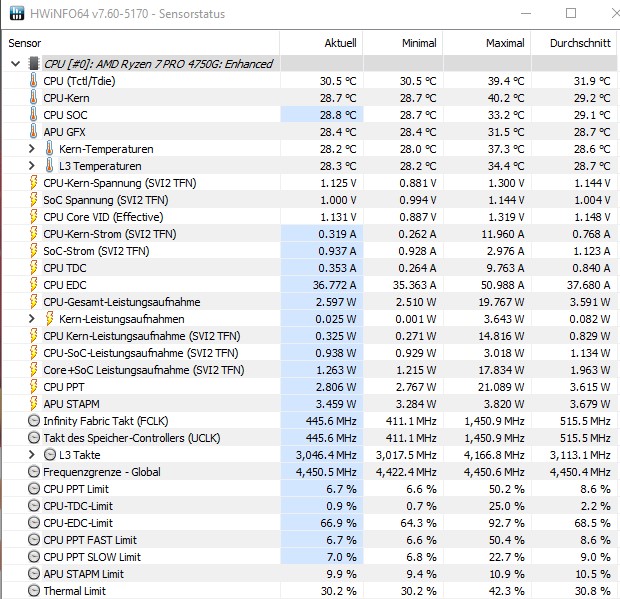Click thermometer icon beside Kern-Temperaturen
Screen dimensions: 620x599
click(49, 149)
